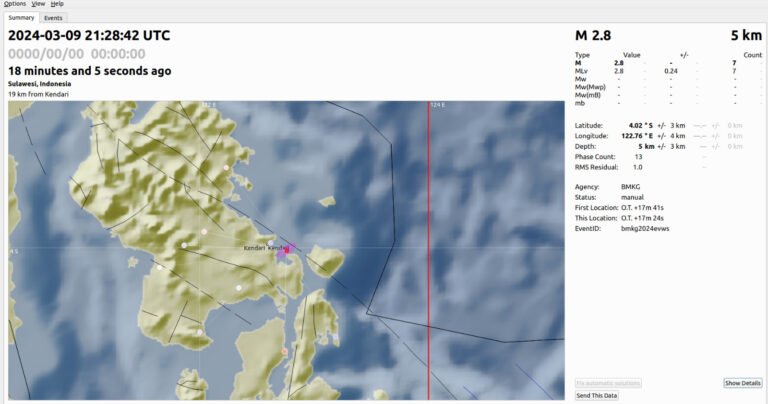Switch to the Events tab
Image resolution: width=768 pixels, height=404 pixels.
tap(53, 18)
